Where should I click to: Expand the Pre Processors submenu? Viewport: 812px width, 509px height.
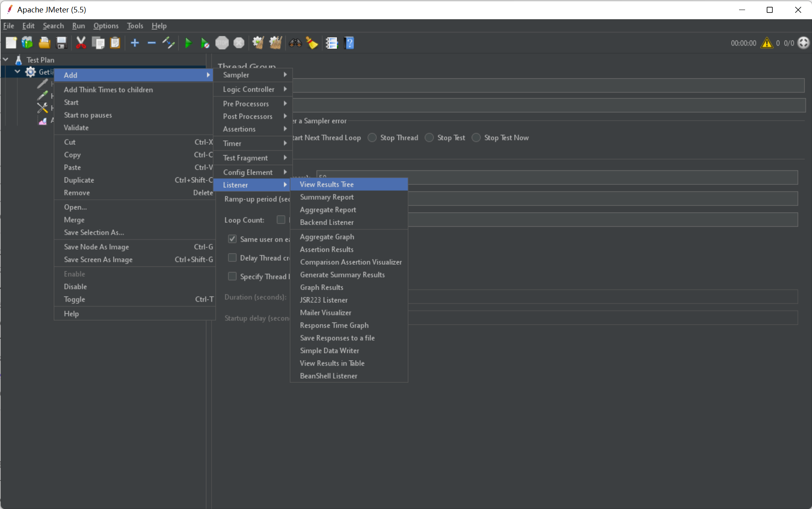[253, 104]
